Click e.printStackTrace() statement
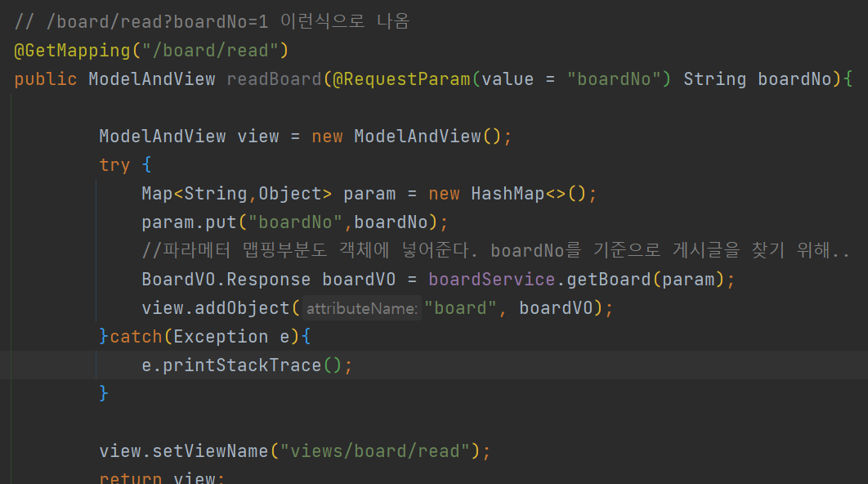Screen dimensions: 868x484 click(x=247, y=365)
